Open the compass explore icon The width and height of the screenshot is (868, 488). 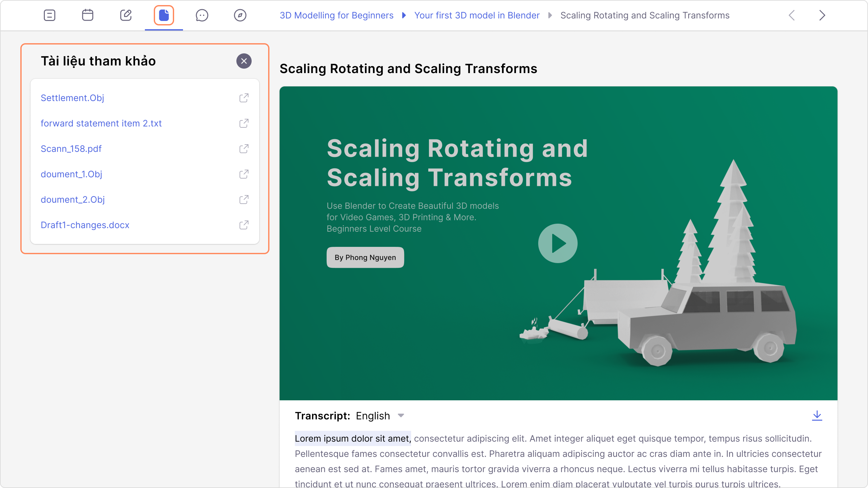(240, 15)
